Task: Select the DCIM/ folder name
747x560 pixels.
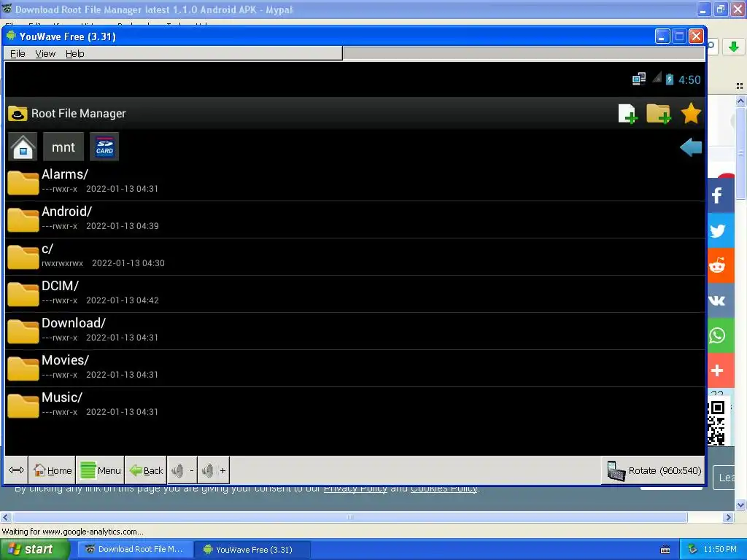Action: (60, 286)
